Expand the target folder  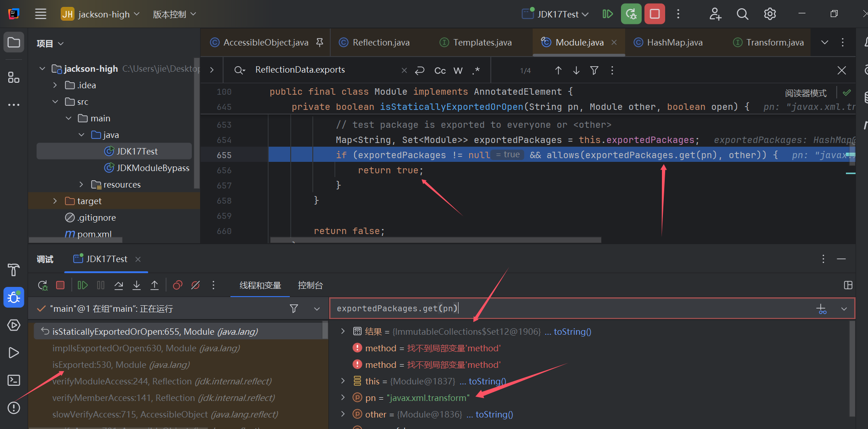click(x=55, y=201)
